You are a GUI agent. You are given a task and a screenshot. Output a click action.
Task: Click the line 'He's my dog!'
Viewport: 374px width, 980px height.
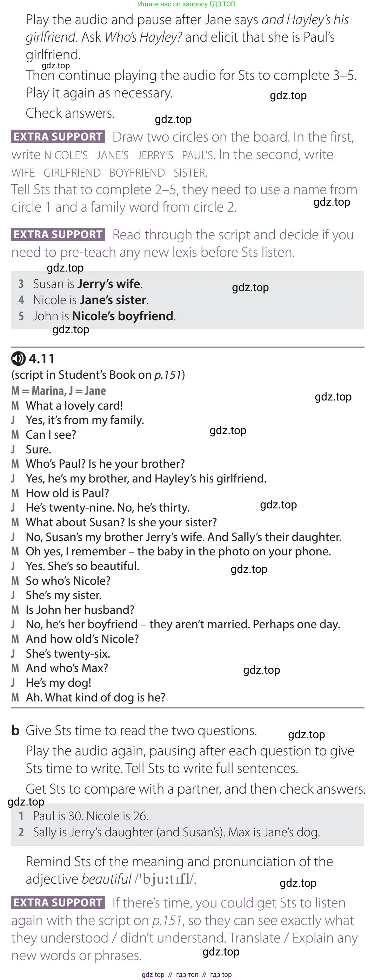point(58,683)
